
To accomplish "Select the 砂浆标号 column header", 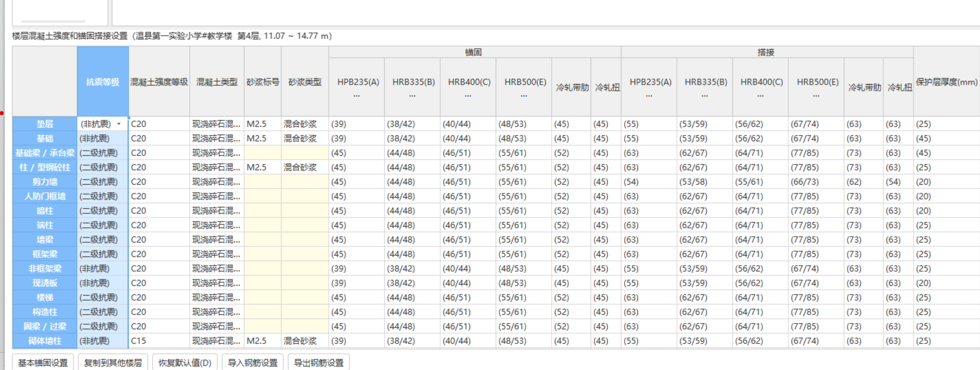I will (263, 82).
